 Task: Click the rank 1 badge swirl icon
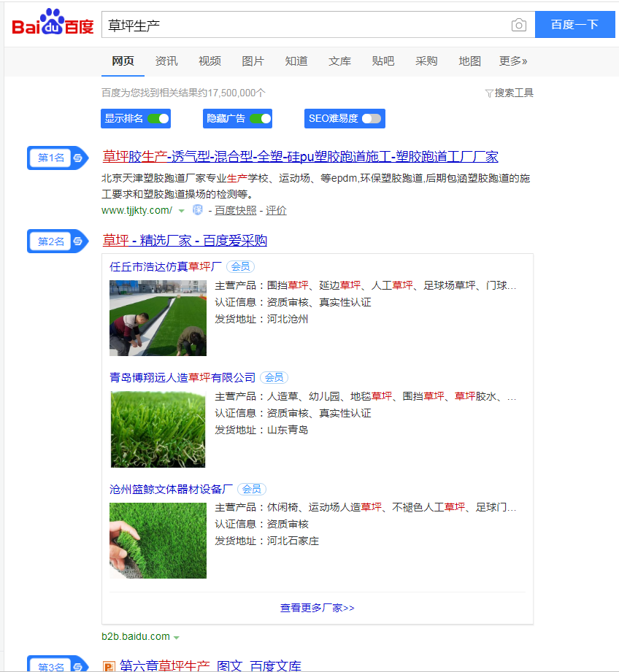click(77, 158)
